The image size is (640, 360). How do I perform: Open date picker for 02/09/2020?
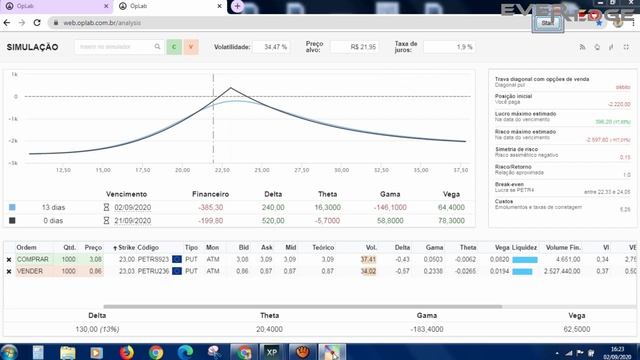[x=133, y=207]
